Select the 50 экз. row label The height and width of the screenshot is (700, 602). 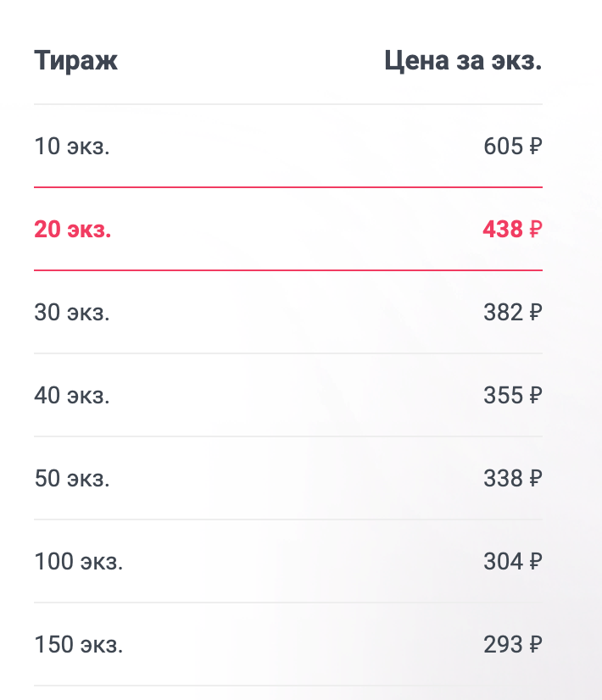72,479
